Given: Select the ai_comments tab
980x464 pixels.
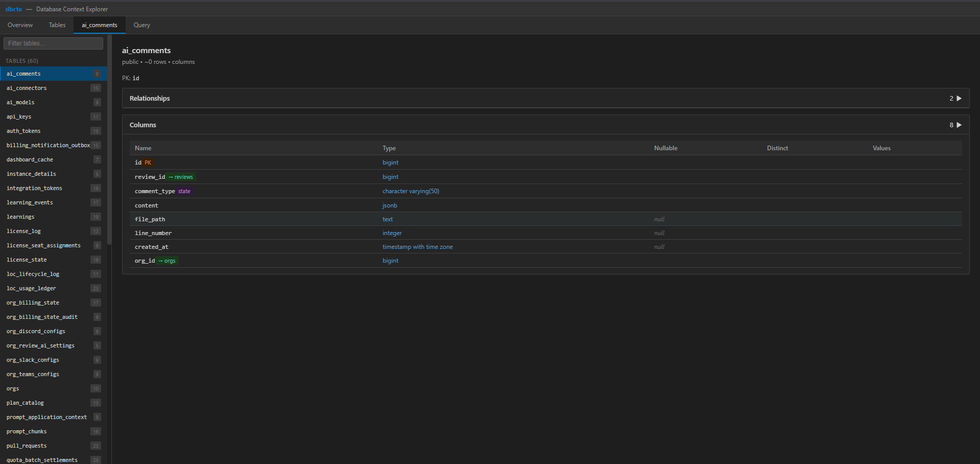Looking at the screenshot, I should pos(100,25).
